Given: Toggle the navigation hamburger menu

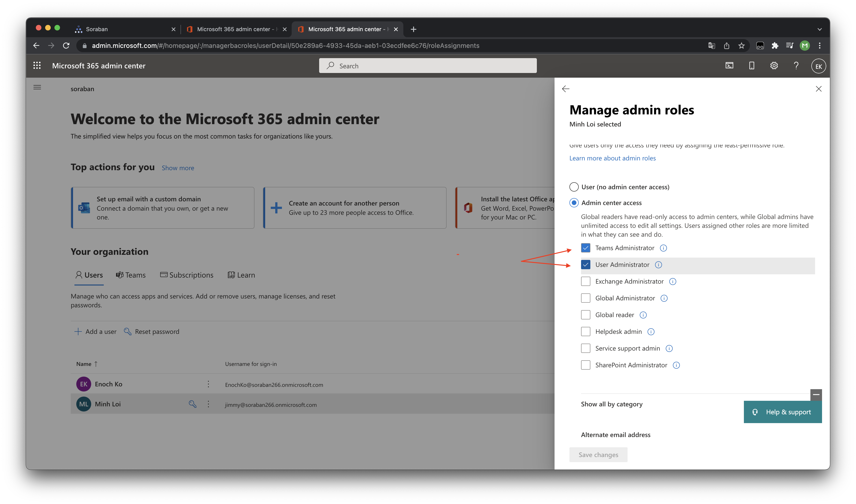Looking at the screenshot, I should pos(37,88).
